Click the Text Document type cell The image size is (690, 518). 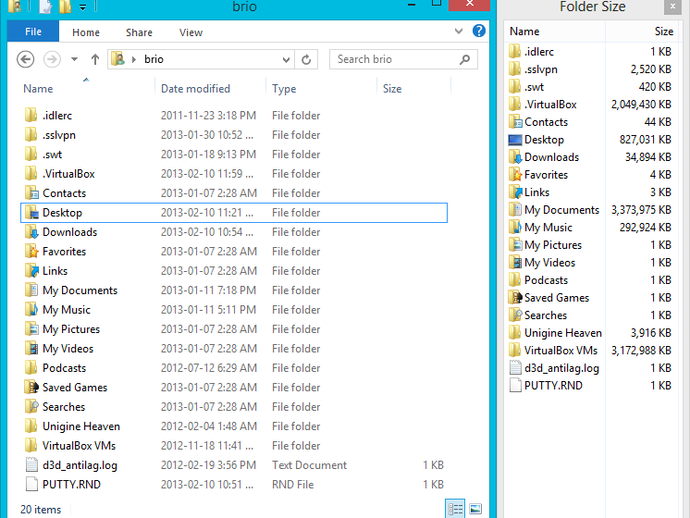309,465
